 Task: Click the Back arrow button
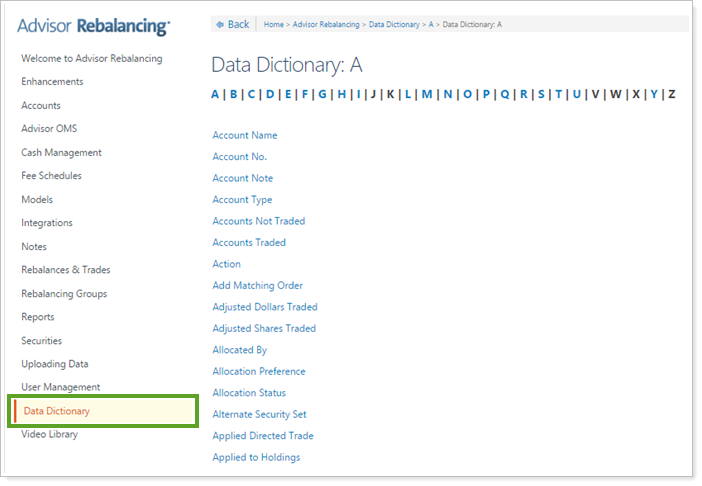(x=233, y=24)
